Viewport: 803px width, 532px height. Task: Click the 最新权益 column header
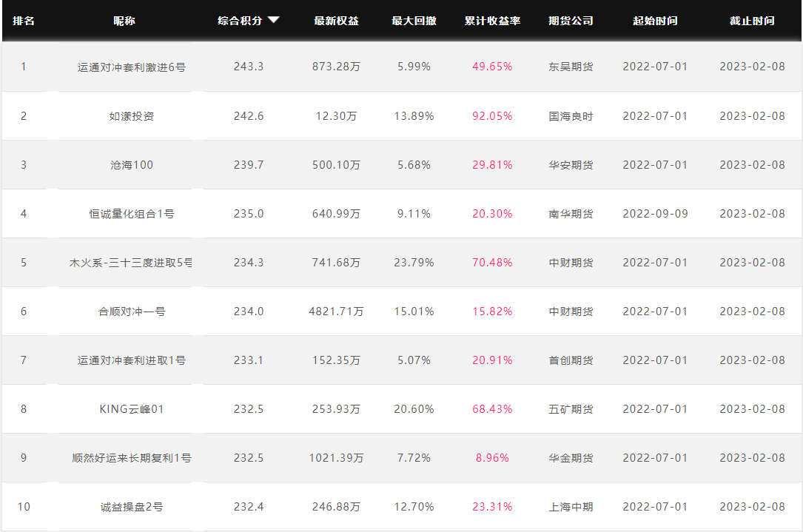point(336,21)
